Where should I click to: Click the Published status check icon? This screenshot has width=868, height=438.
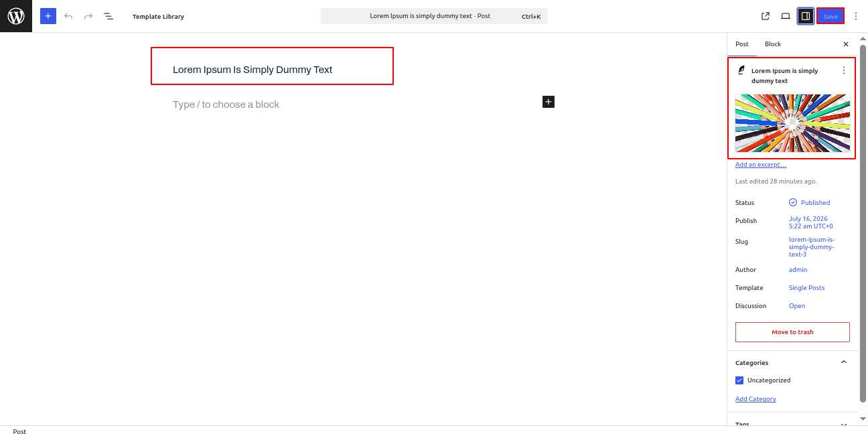tap(793, 202)
